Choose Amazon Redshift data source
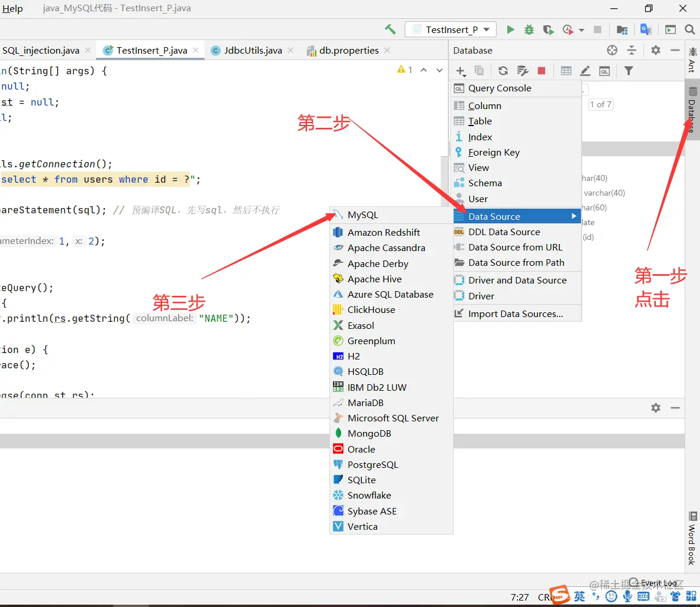This screenshot has height=607, width=700. tap(391, 232)
